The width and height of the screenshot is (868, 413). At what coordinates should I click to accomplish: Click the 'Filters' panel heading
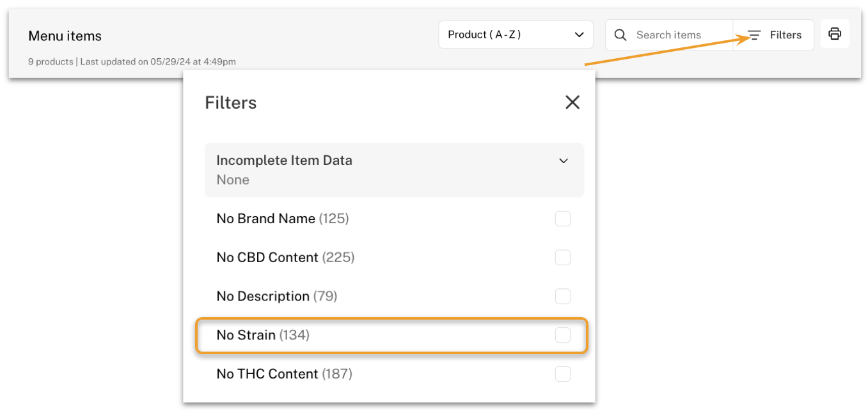(x=230, y=103)
